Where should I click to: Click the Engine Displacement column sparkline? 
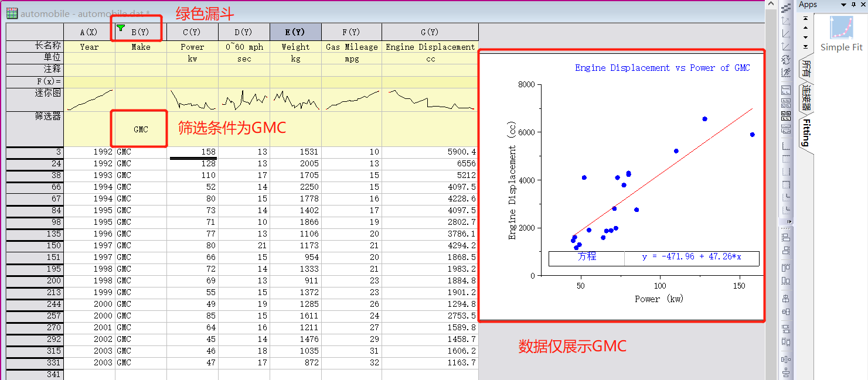[430, 100]
